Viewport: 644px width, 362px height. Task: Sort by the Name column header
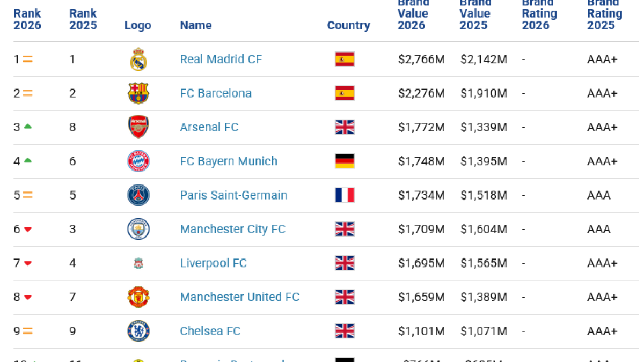click(x=196, y=25)
